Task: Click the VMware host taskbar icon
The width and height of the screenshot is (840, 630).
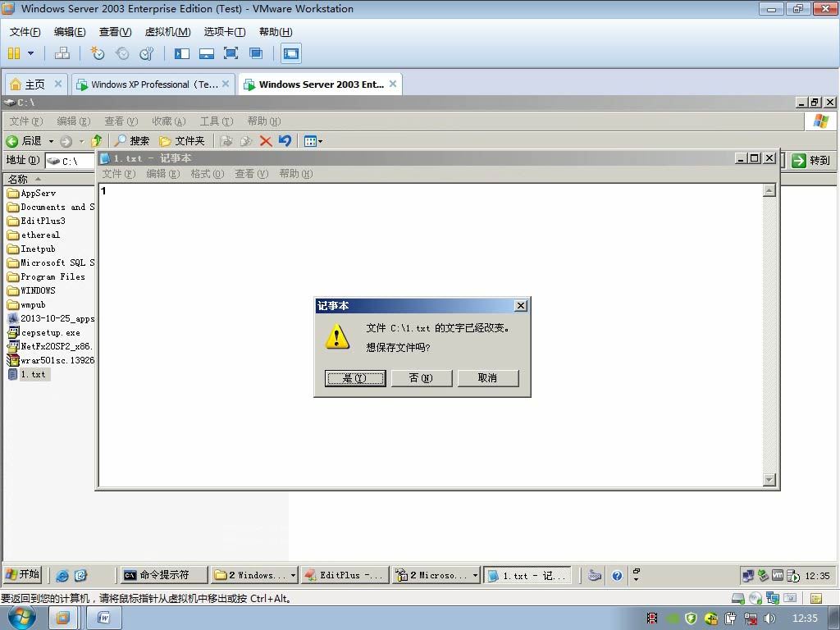Action: [x=63, y=619]
